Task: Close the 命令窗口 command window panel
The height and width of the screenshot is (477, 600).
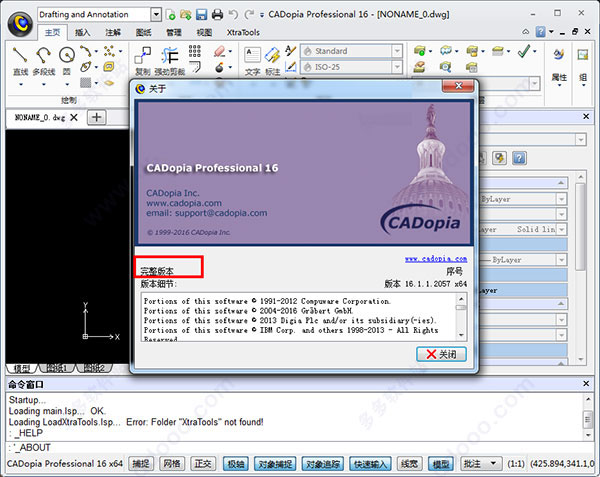Action: pos(586,383)
